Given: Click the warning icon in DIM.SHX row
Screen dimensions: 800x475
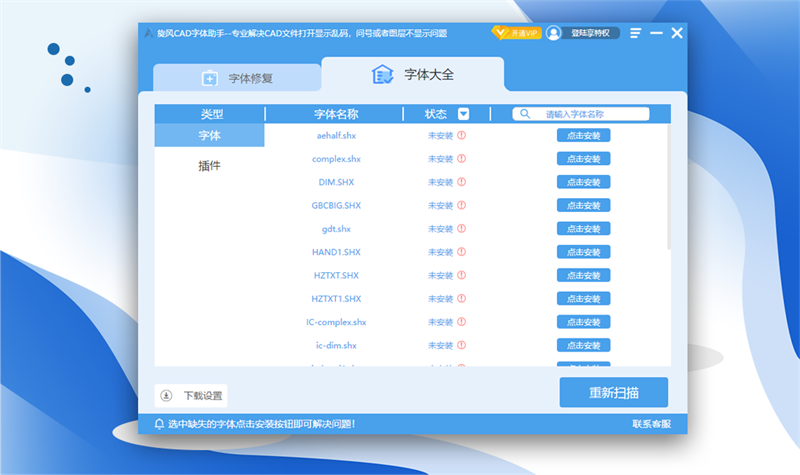Looking at the screenshot, I should 462,182.
